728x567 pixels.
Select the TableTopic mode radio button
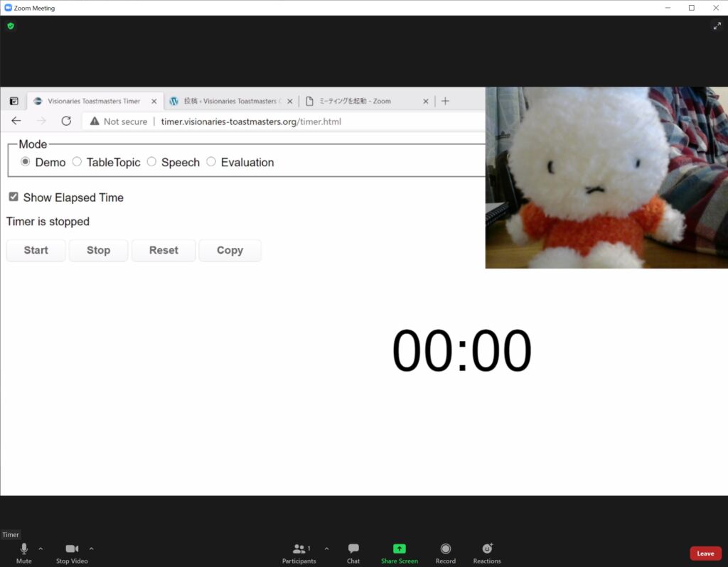(x=77, y=161)
